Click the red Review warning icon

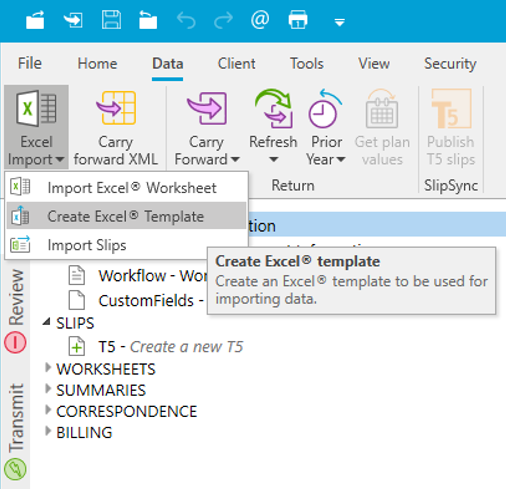15,342
